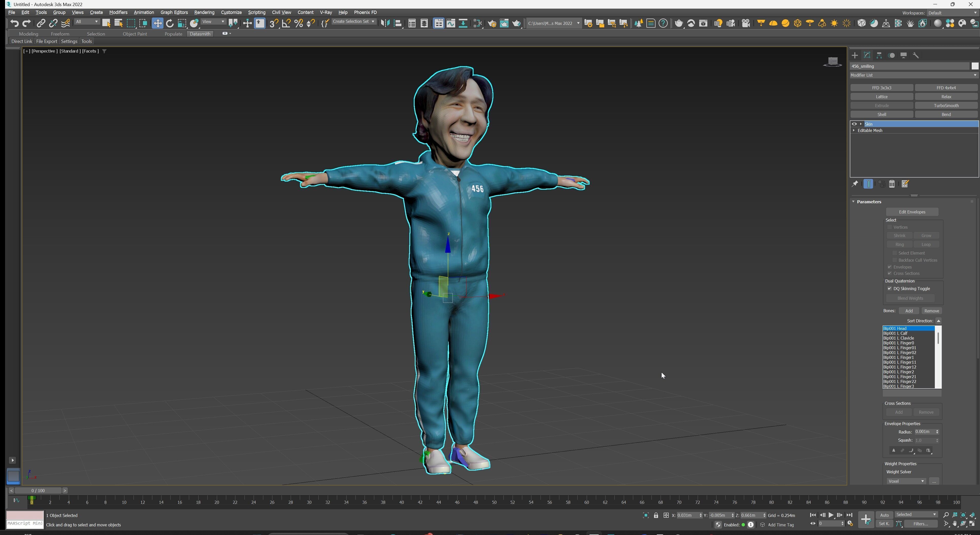Toggle the DQ Skinning Toggle checkbox

(x=890, y=289)
